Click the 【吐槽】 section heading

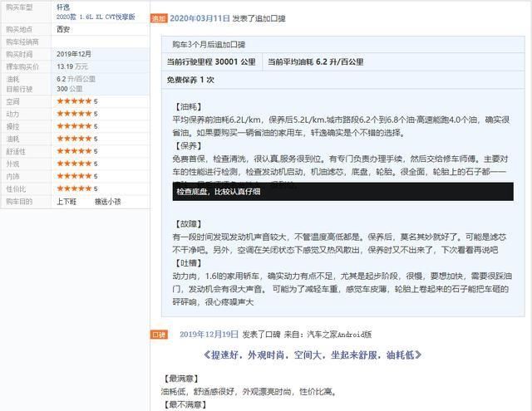[x=188, y=263]
